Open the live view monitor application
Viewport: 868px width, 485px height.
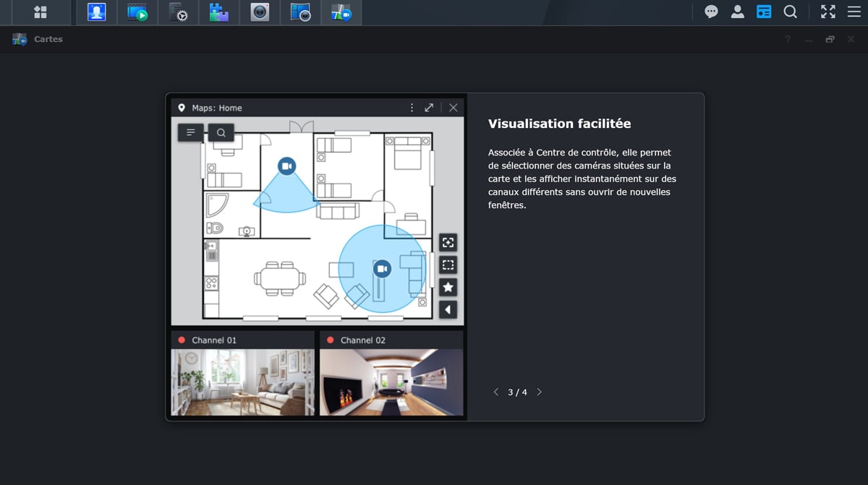[300, 12]
